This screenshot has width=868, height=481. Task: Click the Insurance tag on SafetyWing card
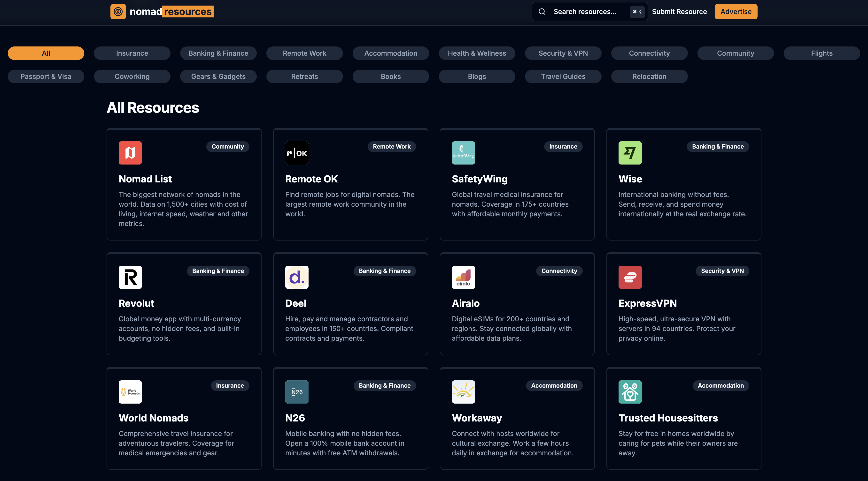563,147
